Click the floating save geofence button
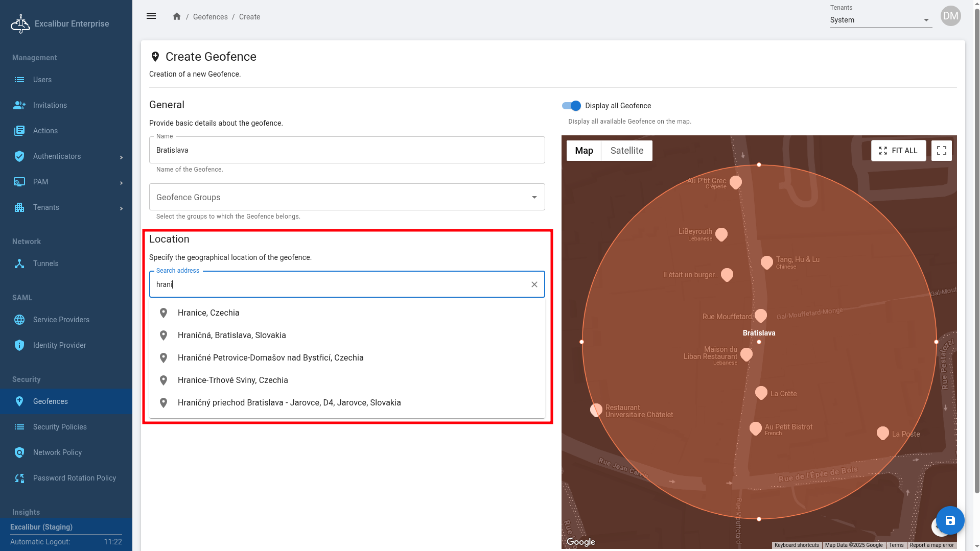 click(x=950, y=520)
